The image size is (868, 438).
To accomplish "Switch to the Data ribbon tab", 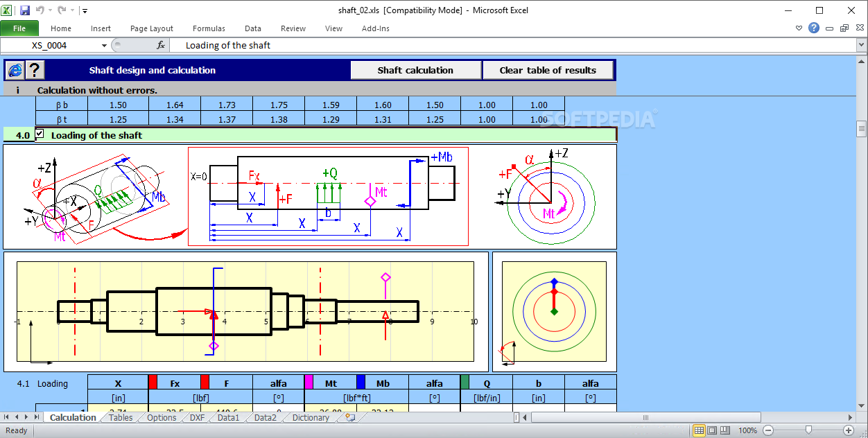I will (253, 28).
